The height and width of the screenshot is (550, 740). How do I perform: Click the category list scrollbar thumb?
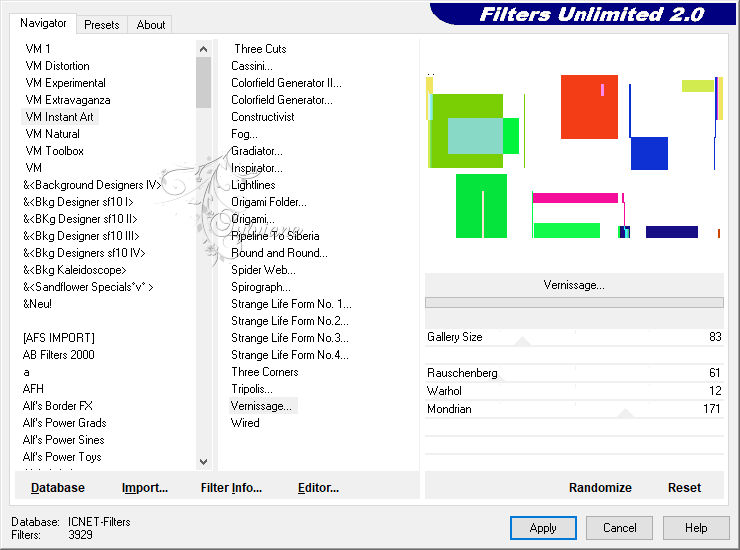point(203,83)
